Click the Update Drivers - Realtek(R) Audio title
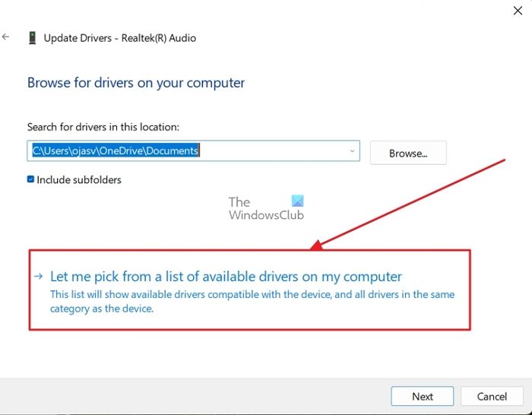 point(120,38)
